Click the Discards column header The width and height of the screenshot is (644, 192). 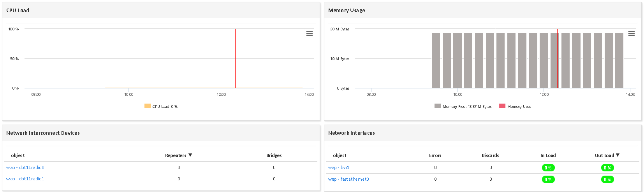point(490,155)
